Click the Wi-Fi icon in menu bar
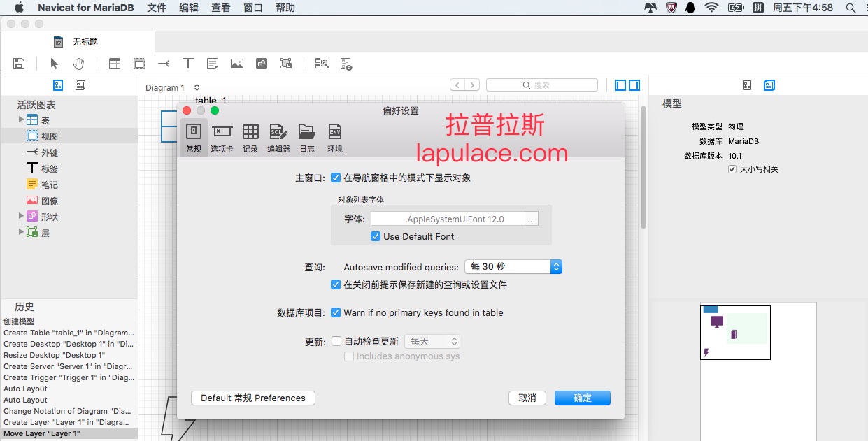868x441 pixels. pyautogui.click(x=712, y=8)
